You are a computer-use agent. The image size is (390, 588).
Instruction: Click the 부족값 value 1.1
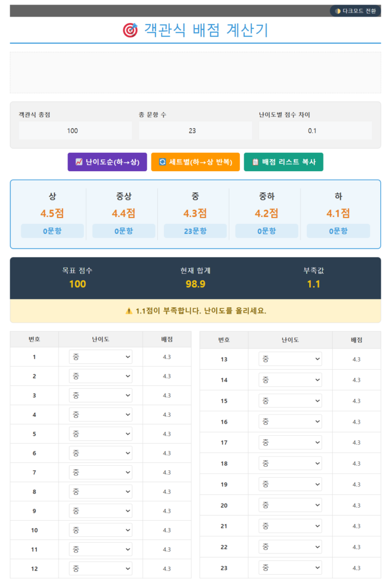[314, 284]
